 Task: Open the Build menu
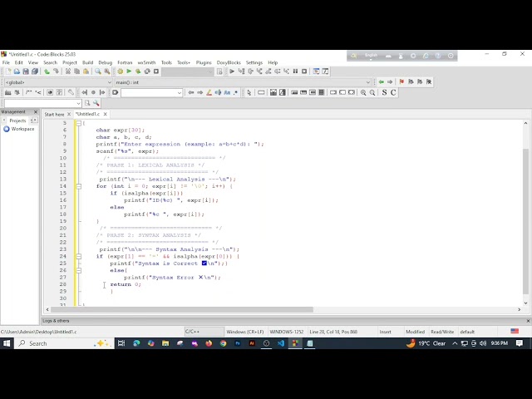coord(87,62)
